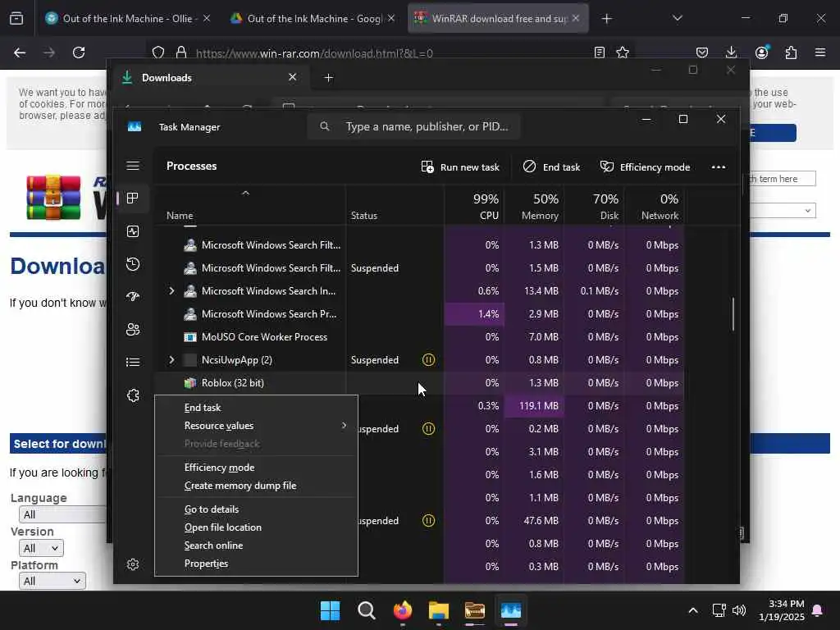The height and width of the screenshot is (630, 840).
Task: Select Roblox (32 bit) process row
Action: click(x=419, y=383)
